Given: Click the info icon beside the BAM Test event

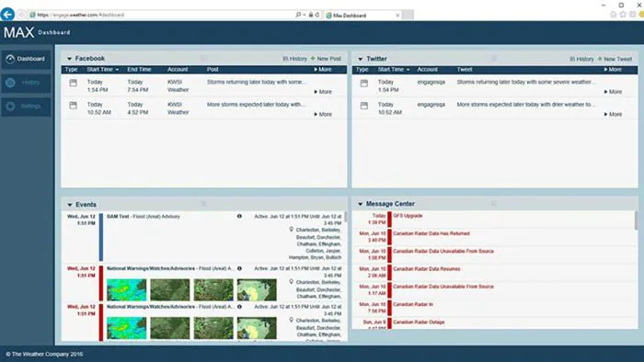Looking at the screenshot, I should coord(239,216).
